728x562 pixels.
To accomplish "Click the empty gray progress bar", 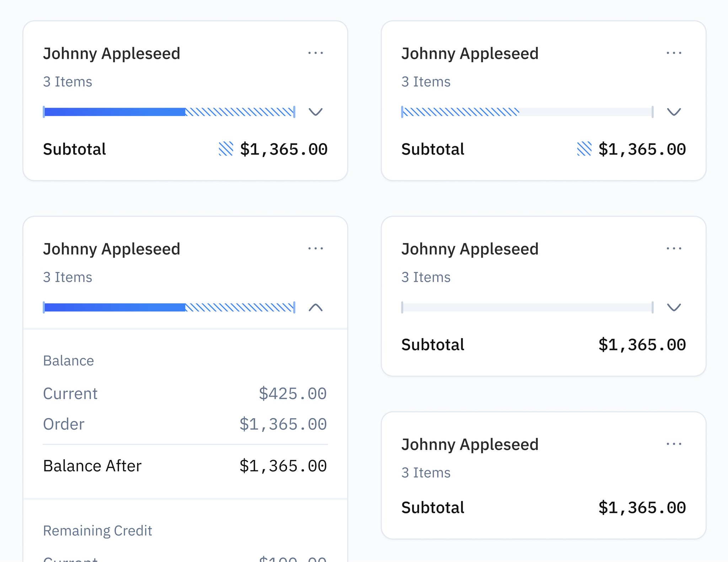I will click(527, 307).
